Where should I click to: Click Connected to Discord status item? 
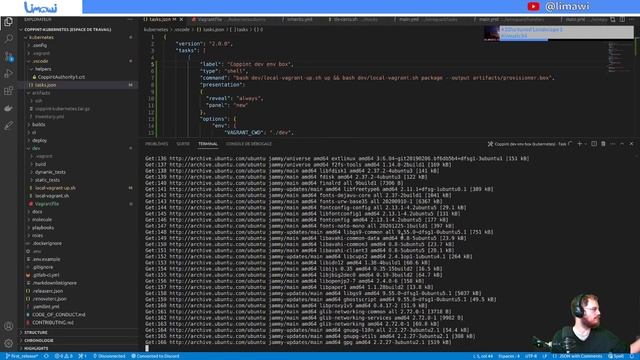click(x=155, y=356)
